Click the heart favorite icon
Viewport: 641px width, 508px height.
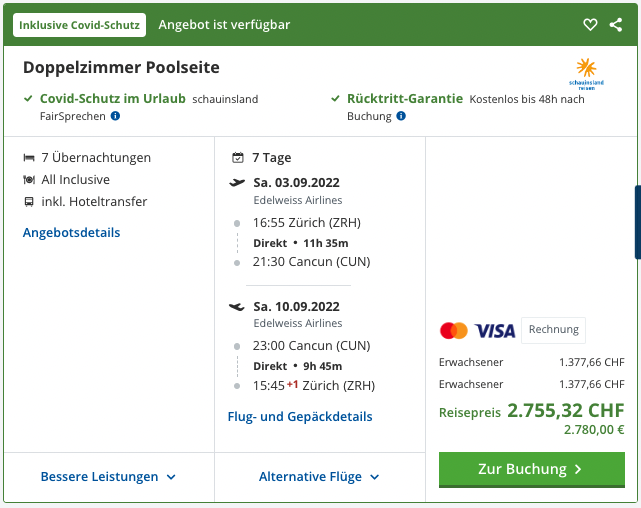pyautogui.click(x=590, y=24)
